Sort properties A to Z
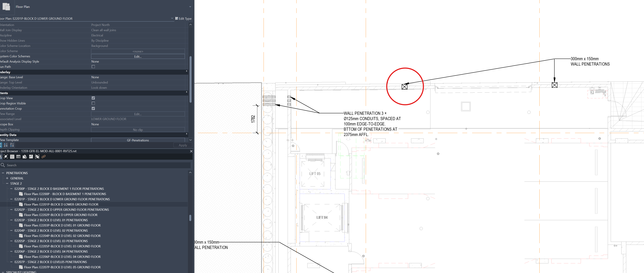This screenshot has width=644, height=273. click(x=6, y=145)
